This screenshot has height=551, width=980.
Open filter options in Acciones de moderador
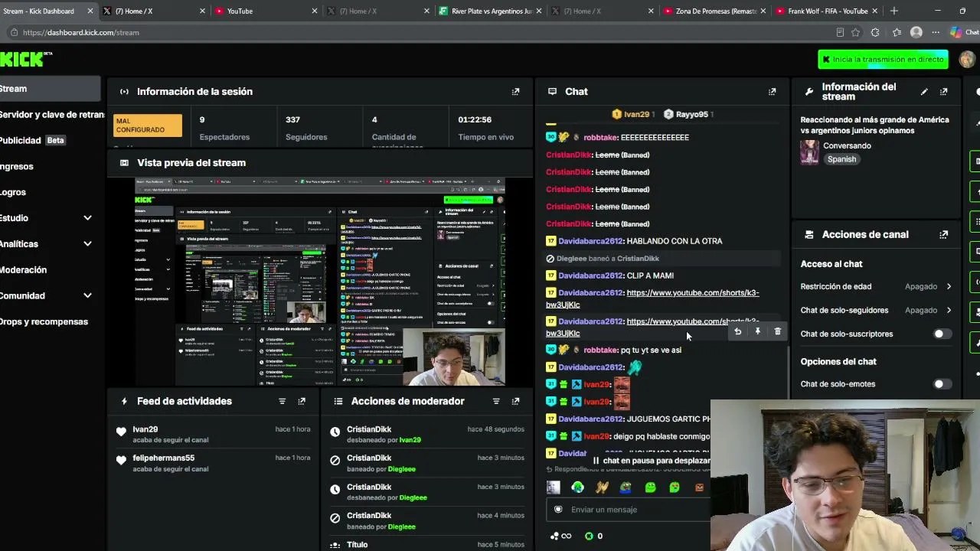point(496,401)
